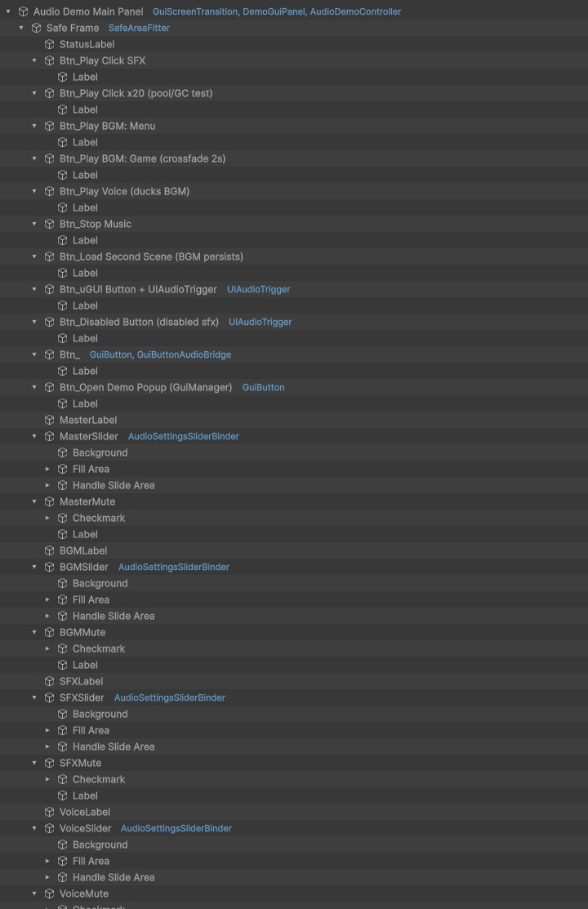
Task: Click AudioSettingsSliderBinder tag on SFXSlider
Action: pos(170,697)
